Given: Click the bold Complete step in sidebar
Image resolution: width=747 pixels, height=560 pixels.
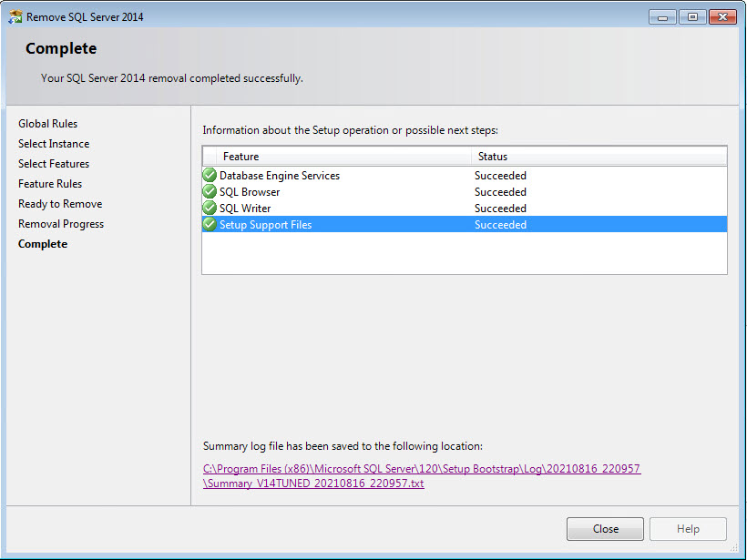Looking at the screenshot, I should pyautogui.click(x=43, y=244).
